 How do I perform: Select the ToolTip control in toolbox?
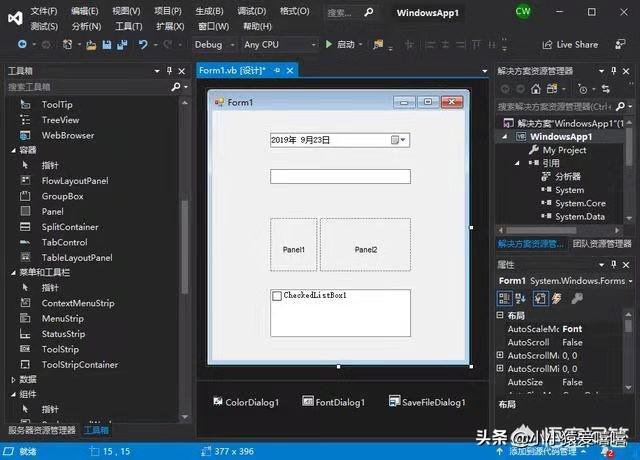[57, 104]
